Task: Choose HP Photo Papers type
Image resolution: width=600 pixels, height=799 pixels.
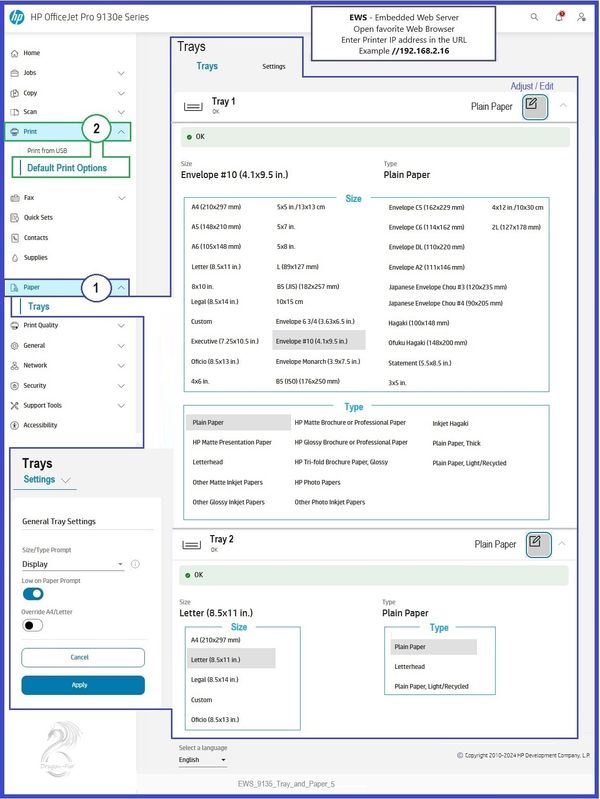Action: 317,483
